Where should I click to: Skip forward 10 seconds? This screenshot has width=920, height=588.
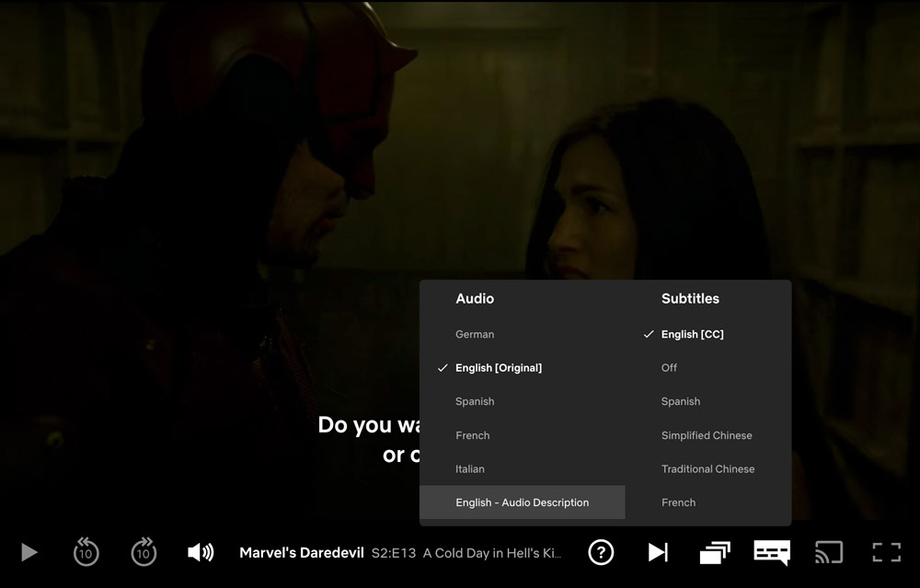point(144,551)
